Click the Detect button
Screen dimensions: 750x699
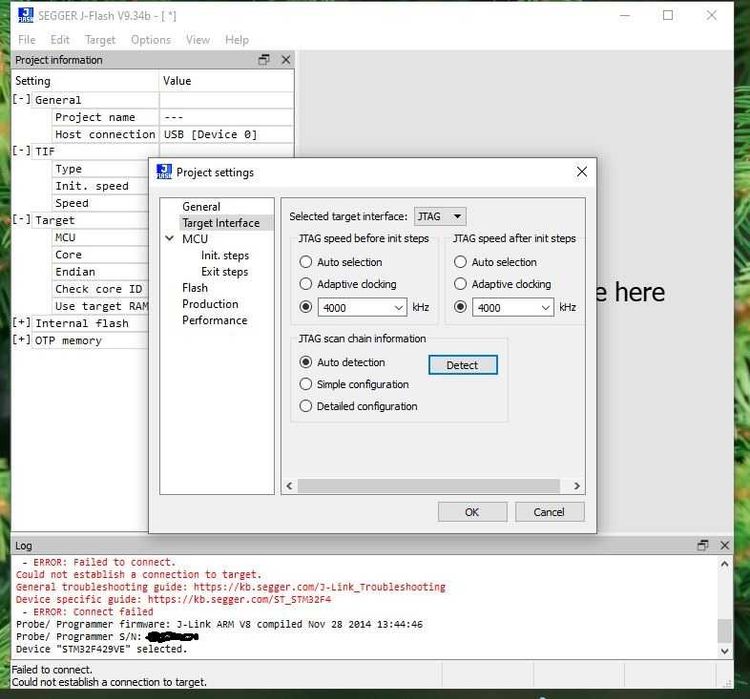463,365
